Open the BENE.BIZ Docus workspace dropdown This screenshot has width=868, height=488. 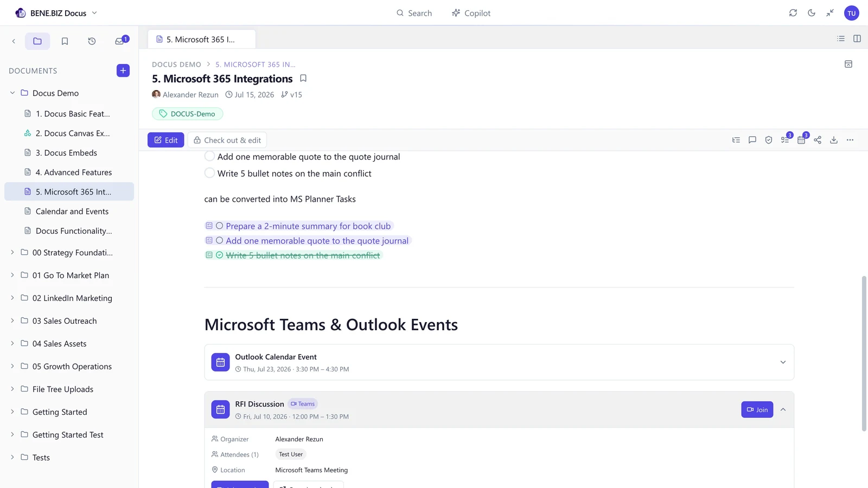pos(56,13)
